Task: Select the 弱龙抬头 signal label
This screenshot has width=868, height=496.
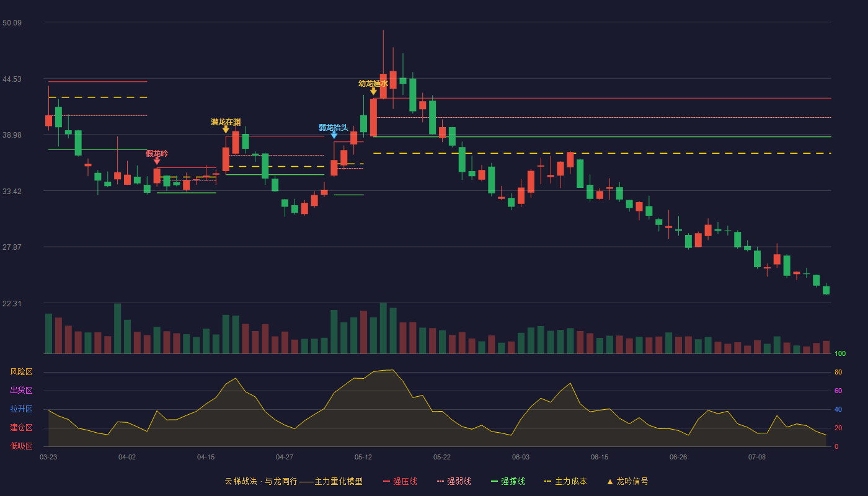Action: pos(334,127)
